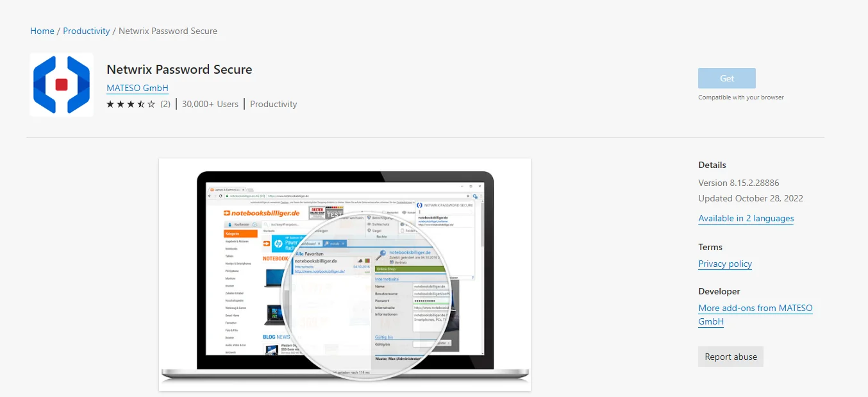Image resolution: width=868 pixels, height=397 pixels.
Task: Click the Report abuse button
Action: click(x=731, y=357)
